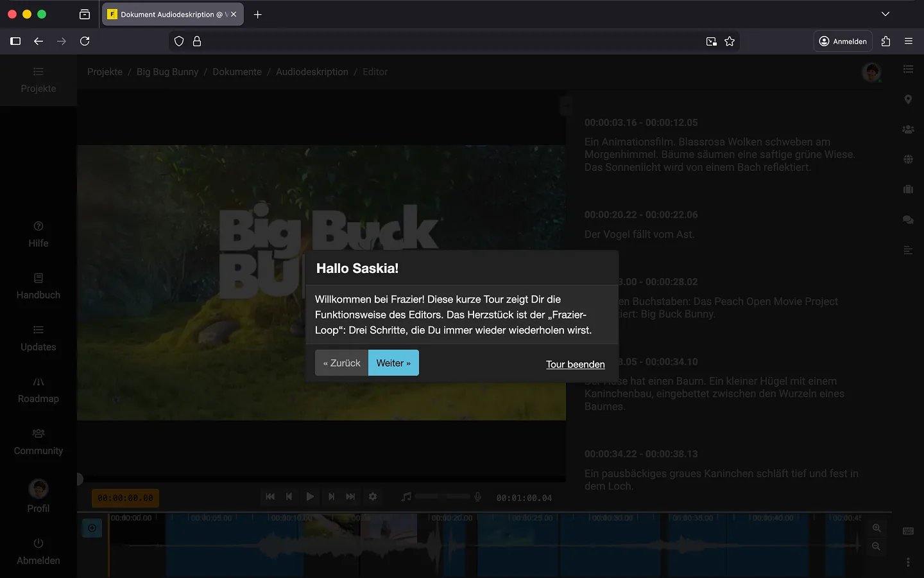Viewport: 924px width, 578px height.
Task: Click the Audiodeskription breadcrumb link
Action: [312, 72]
